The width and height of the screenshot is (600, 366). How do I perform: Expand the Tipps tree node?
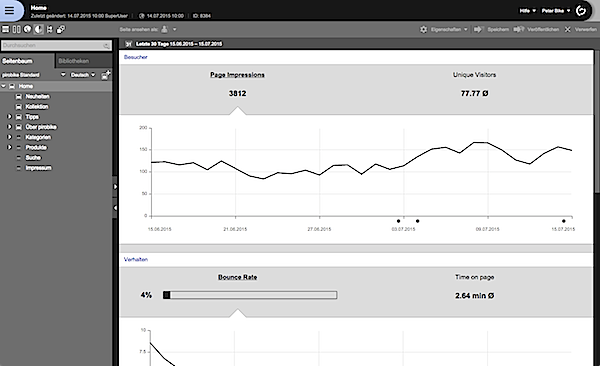click(x=9, y=117)
